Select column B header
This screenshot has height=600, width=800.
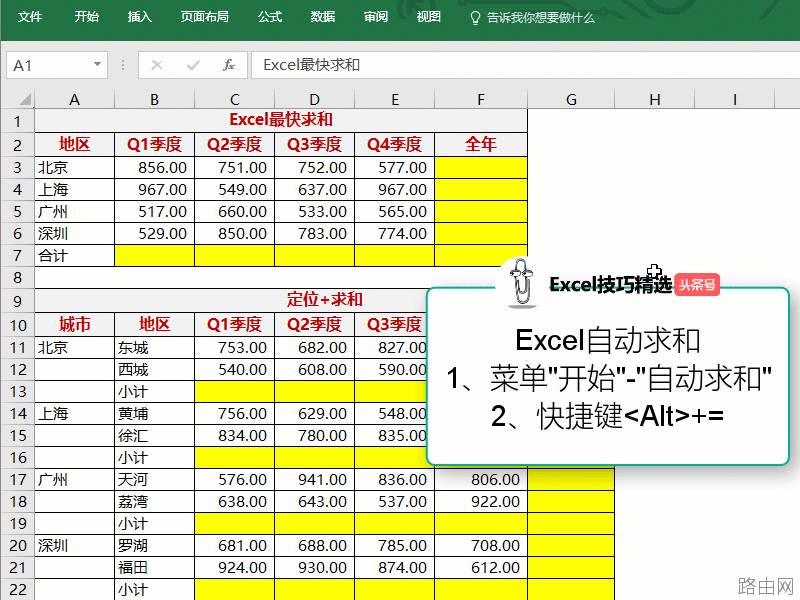click(155, 99)
